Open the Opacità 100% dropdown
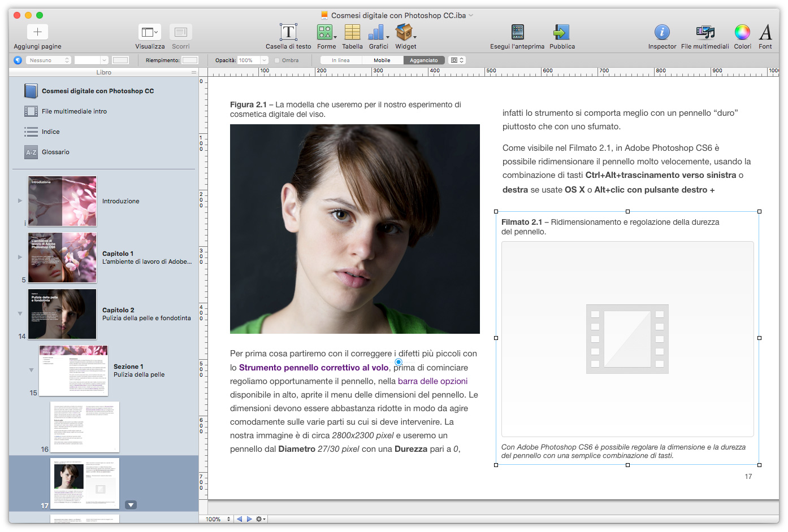Screen dimensions: 788x532 click(x=253, y=60)
